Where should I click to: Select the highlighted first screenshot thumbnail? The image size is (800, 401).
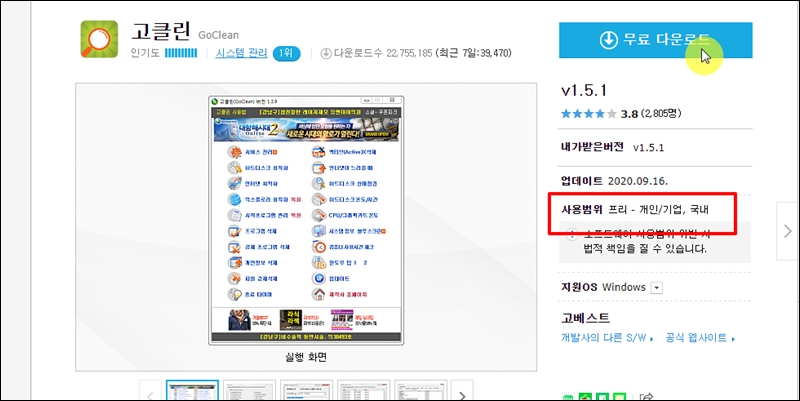pyautogui.click(x=192, y=391)
